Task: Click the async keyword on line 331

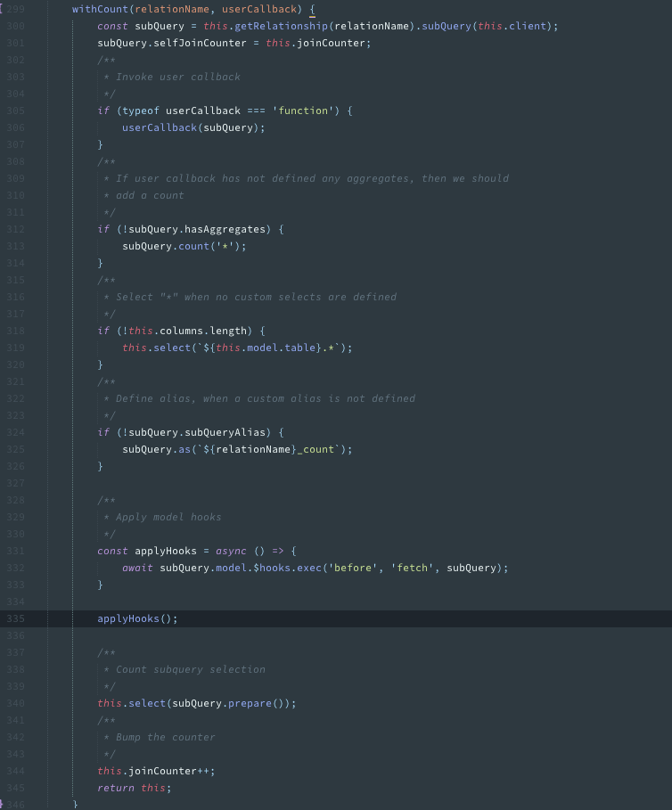Action: click(231, 552)
